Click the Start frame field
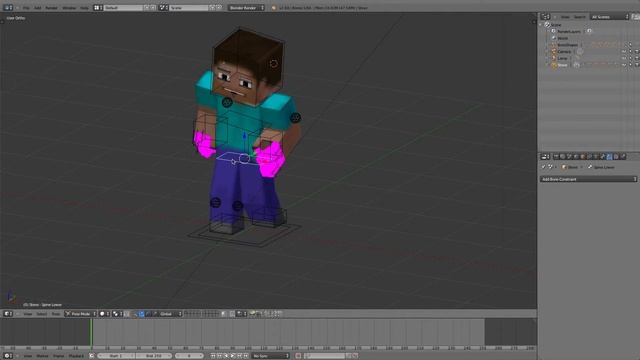 click(116, 356)
